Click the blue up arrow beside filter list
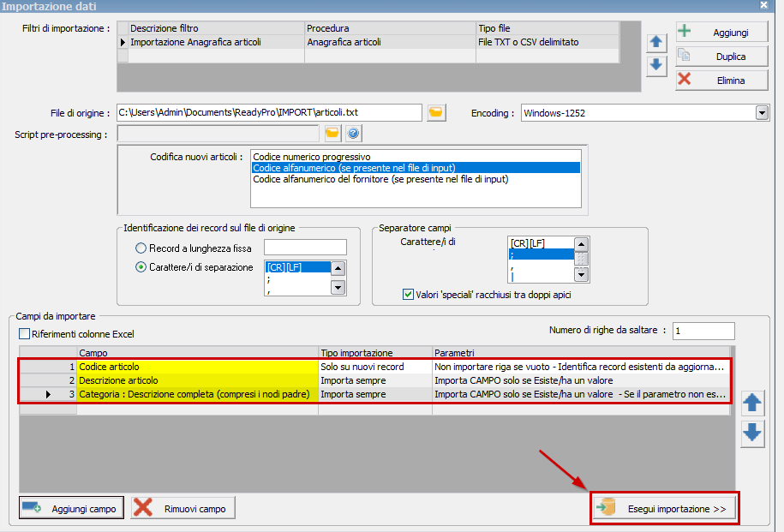This screenshot has height=532, width=784. pyautogui.click(x=655, y=42)
